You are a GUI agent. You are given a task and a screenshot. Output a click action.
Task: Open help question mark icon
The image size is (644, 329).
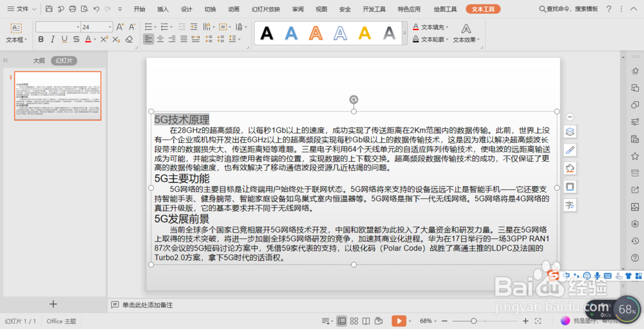click(x=609, y=9)
